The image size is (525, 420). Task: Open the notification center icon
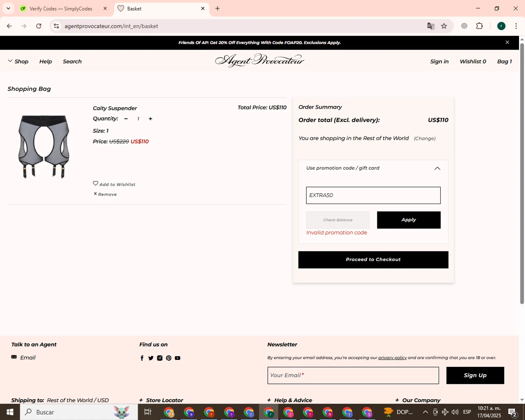tap(512, 412)
